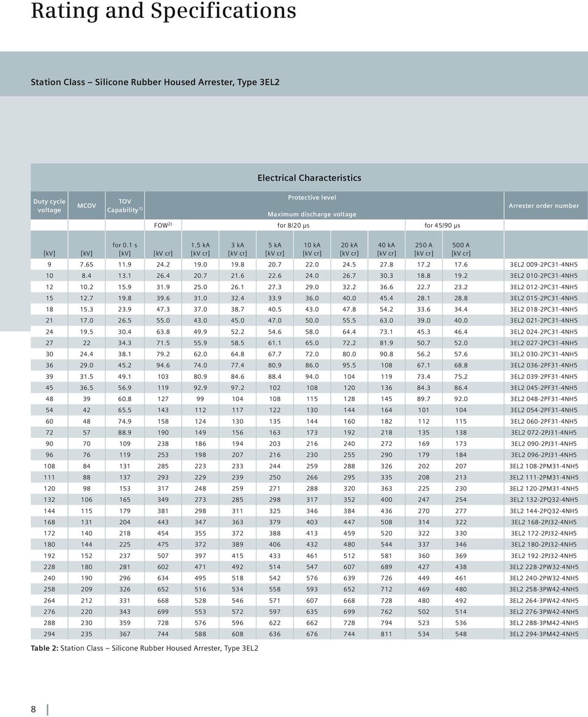Image resolution: width=588 pixels, height=717 pixels.
Task: Click order number '3EL2 030-2PC31-4NH5'
Action: pos(544,355)
